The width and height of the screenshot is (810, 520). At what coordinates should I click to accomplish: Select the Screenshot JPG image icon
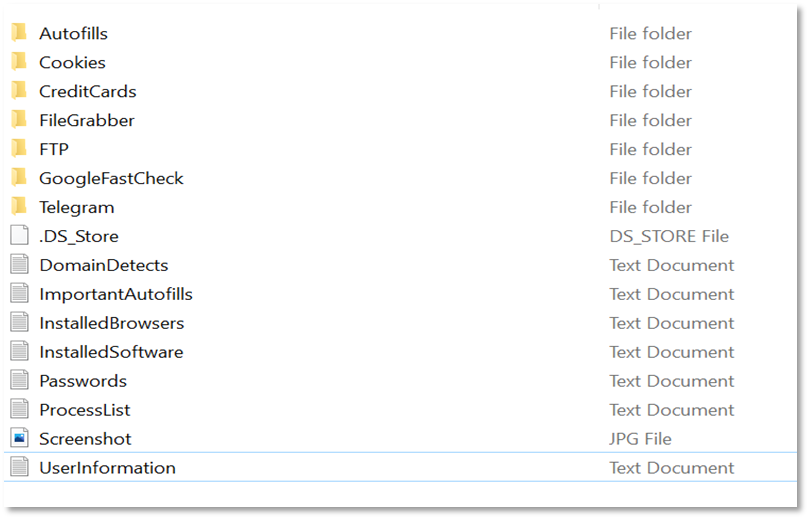[x=20, y=438]
